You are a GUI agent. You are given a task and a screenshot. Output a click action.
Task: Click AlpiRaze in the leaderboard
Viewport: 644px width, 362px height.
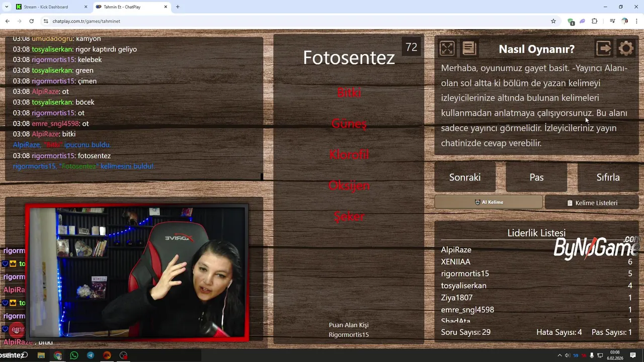pyautogui.click(x=456, y=250)
